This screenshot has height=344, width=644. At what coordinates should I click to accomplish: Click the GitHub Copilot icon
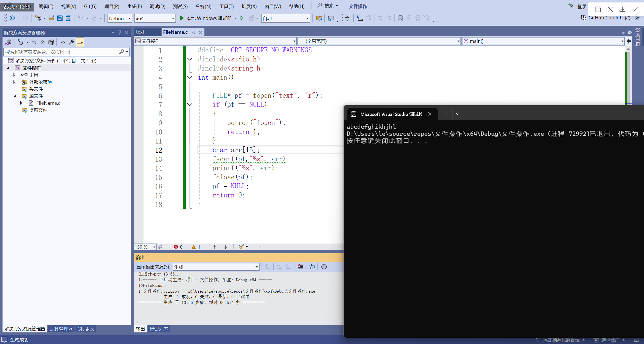coord(583,18)
